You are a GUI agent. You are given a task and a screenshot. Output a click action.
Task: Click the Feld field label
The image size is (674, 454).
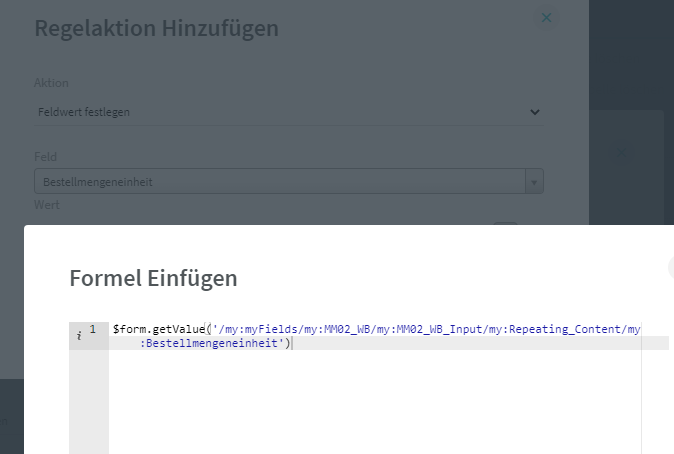pyautogui.click(x=45, y=157)
